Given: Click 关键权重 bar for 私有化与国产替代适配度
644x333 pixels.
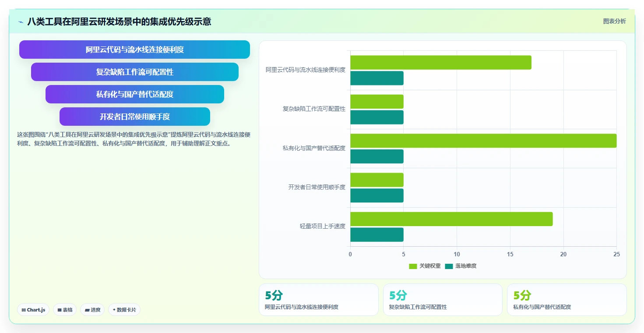Looking at the screenshot, I should point(483,141).
